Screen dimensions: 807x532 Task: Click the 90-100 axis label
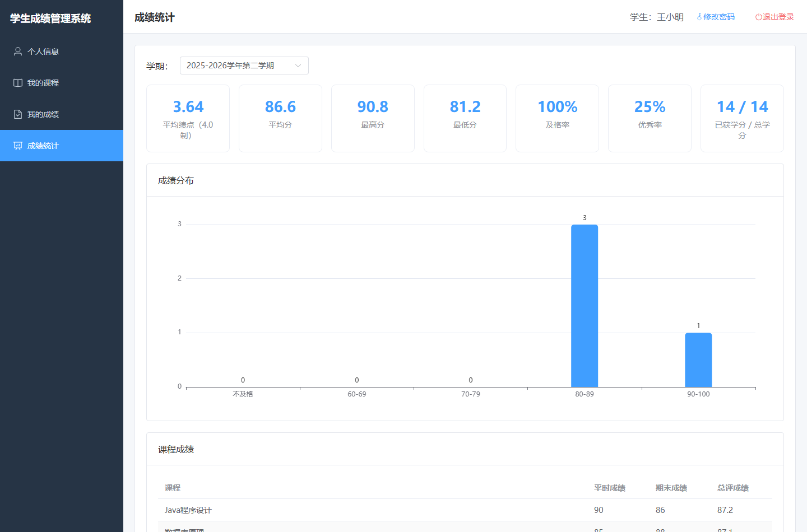tap(698, 394)
